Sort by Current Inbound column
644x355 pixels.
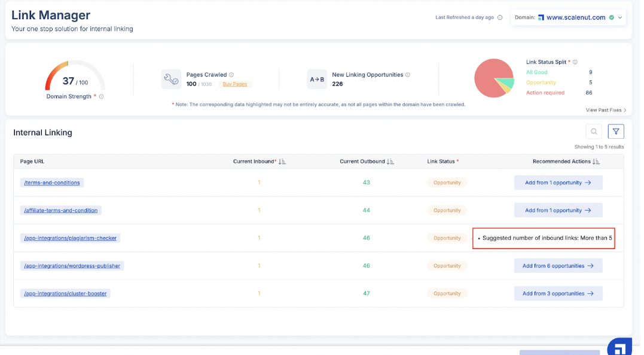pos(283,162)
